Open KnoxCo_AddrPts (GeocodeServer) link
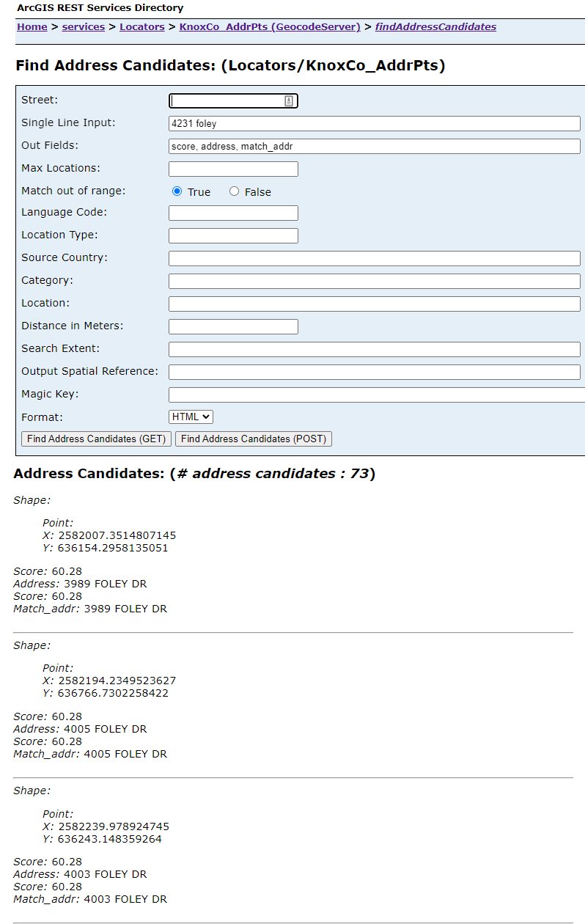This screenshot has height=924, width=585. pos(270,27)
